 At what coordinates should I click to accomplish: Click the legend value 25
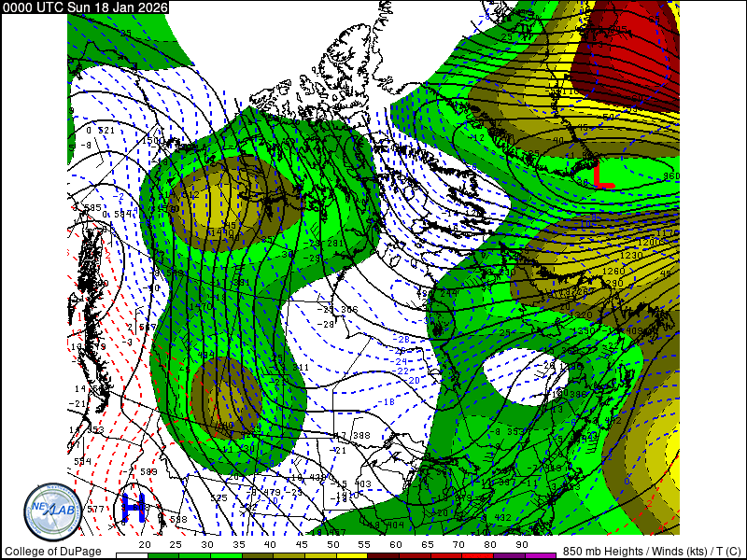click(x=176, y=544)
